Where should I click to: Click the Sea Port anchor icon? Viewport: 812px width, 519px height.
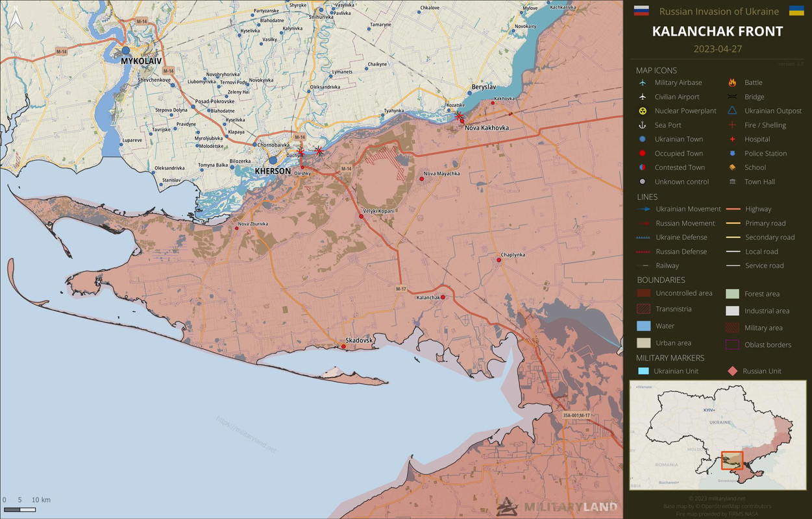(x=642, y=125)
